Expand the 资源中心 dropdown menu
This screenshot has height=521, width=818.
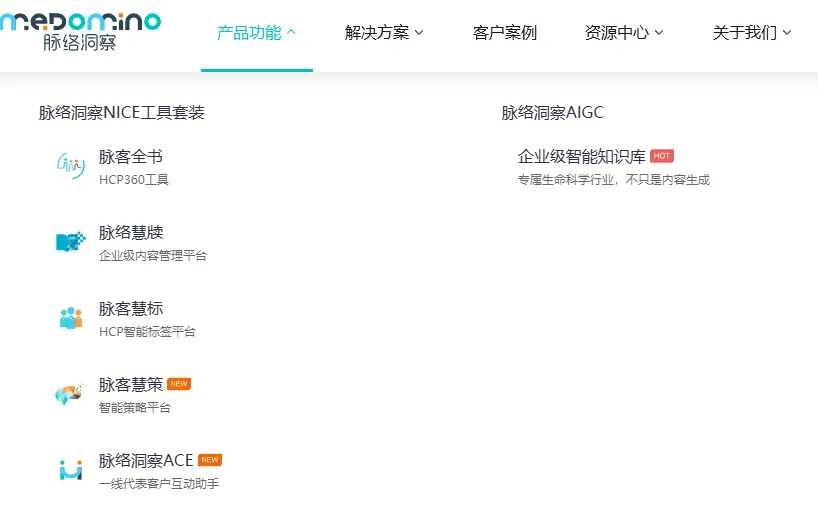click(624, 33)
